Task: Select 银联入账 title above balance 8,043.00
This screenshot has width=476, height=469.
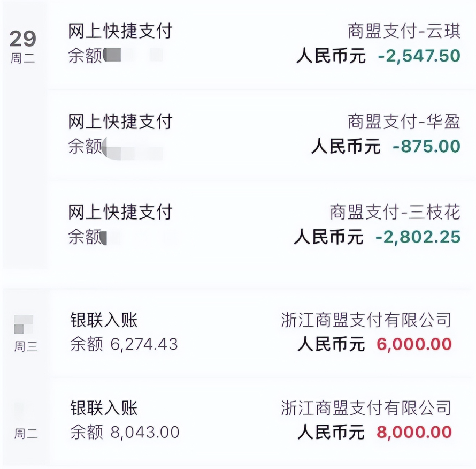Action: pyautogui.click(x=104, y=408)
